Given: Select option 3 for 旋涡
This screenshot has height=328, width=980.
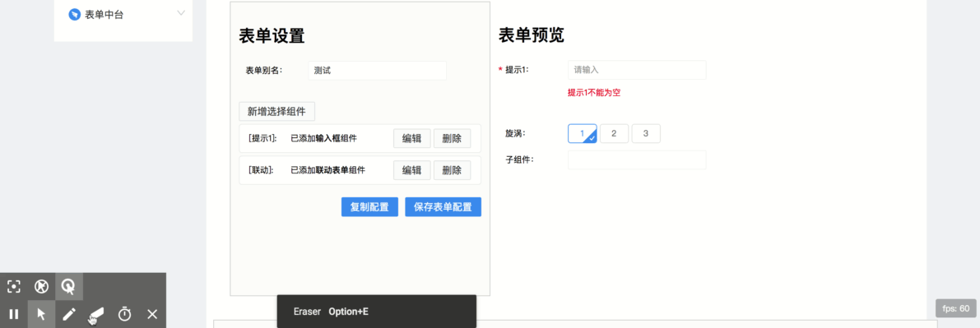Looking at the screenshot, I should click(646, 133).
